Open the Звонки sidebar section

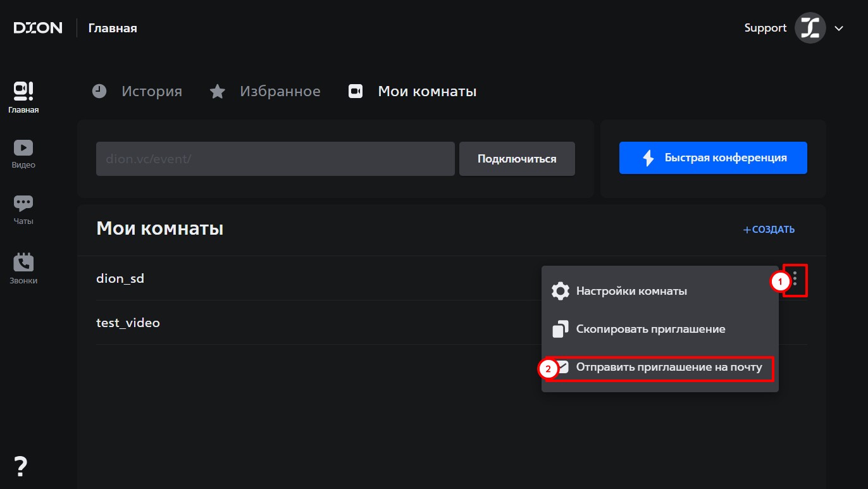tap(23, 268)
